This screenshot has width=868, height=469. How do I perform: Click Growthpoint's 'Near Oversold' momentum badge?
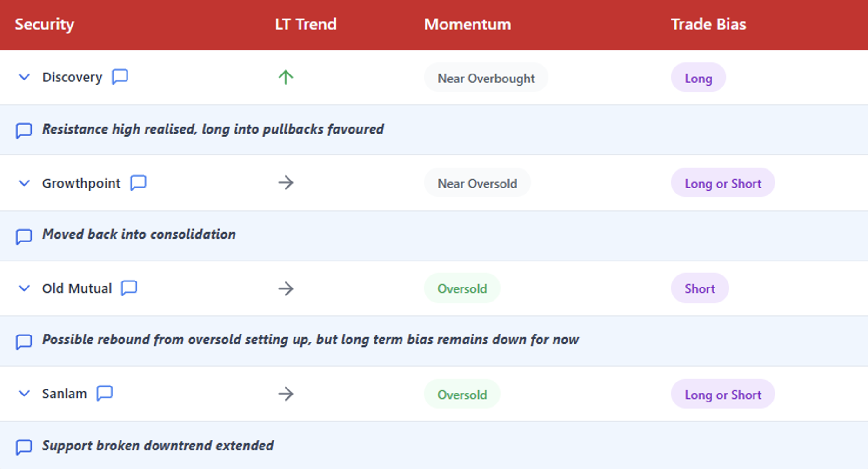click(x=477, y=183)
